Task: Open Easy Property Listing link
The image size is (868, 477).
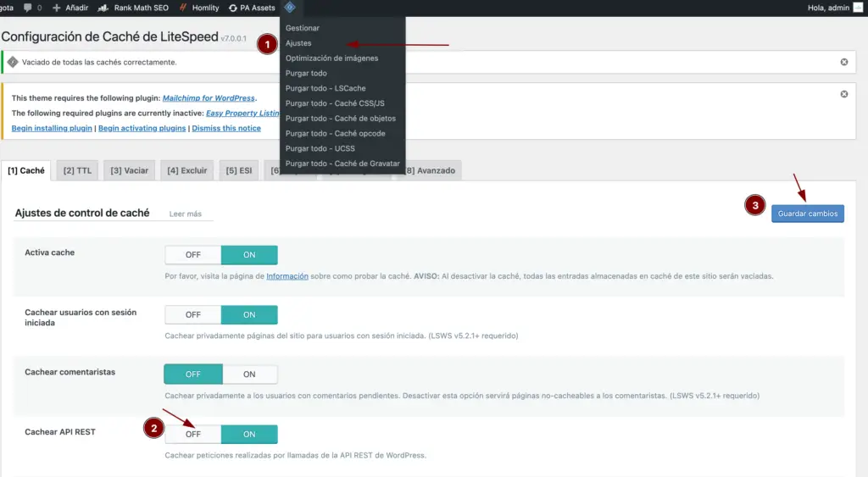Action: [x=243, y=113]
